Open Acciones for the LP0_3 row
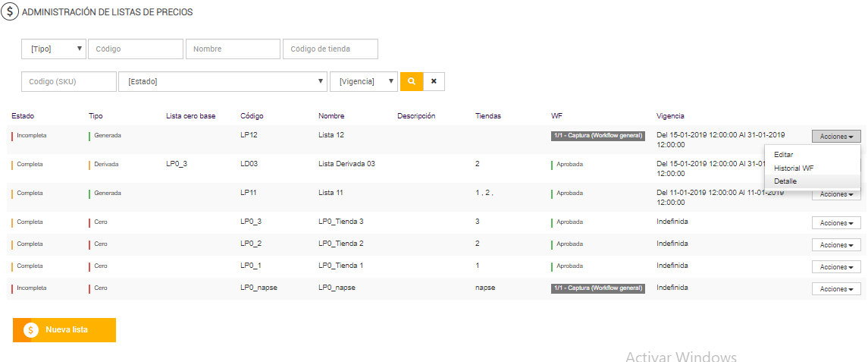 [x=836, y=223]
